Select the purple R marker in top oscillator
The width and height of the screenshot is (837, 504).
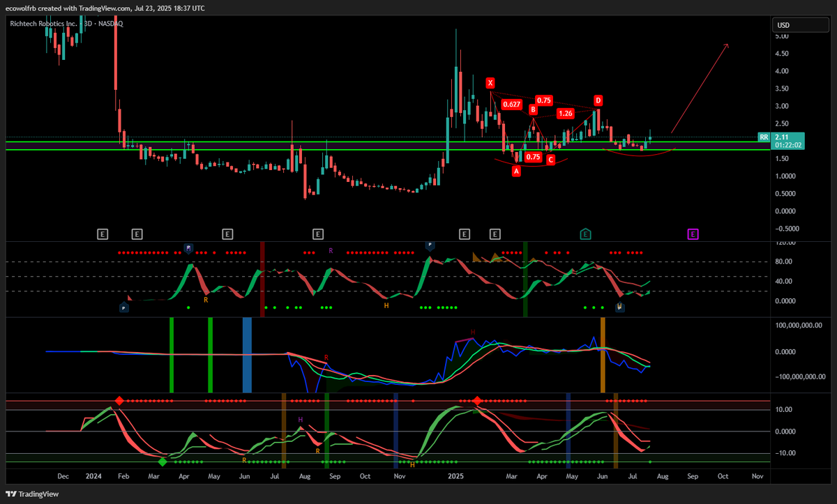point(331,250)
